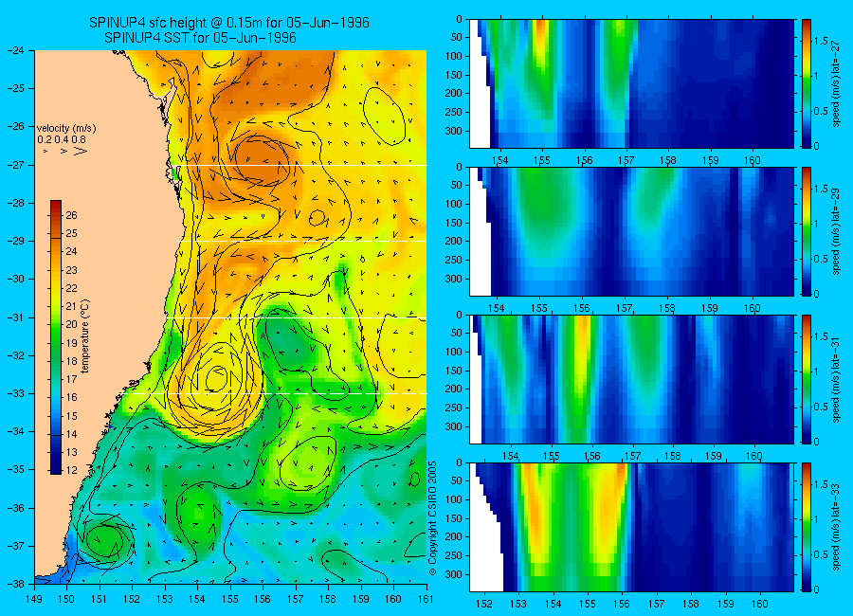Click the 20 tick on the temperature scale
853x616 pixels.
tap(71, 324)
